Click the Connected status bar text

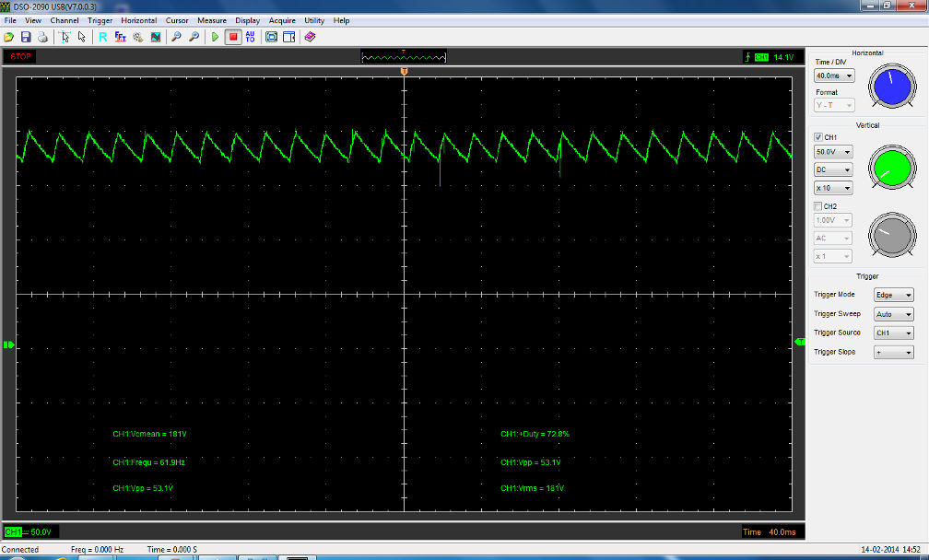click(20, 549)
